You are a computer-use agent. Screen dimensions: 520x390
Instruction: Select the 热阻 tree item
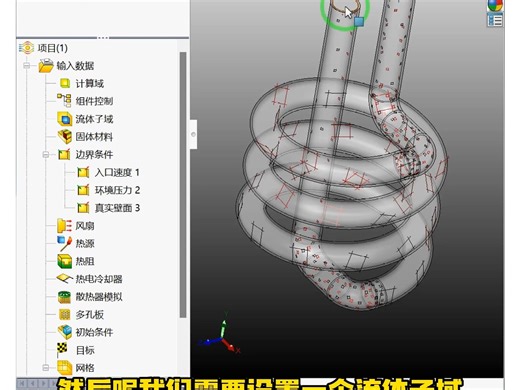point(85,261)
